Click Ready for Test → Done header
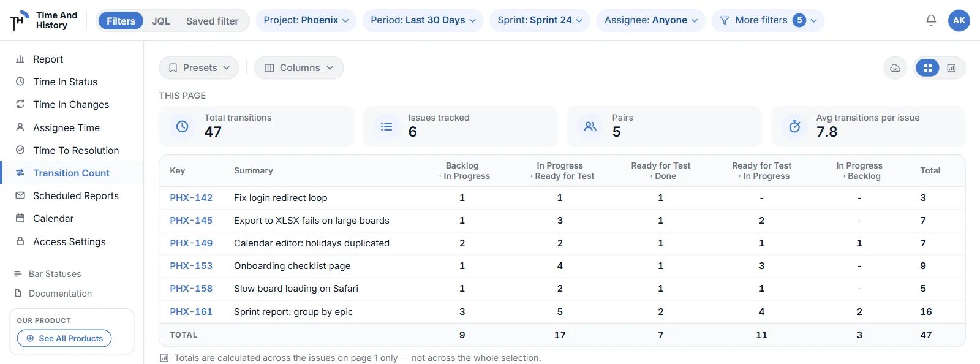The width and height of the screenshot is (980, 364). (x=661, y=171)
